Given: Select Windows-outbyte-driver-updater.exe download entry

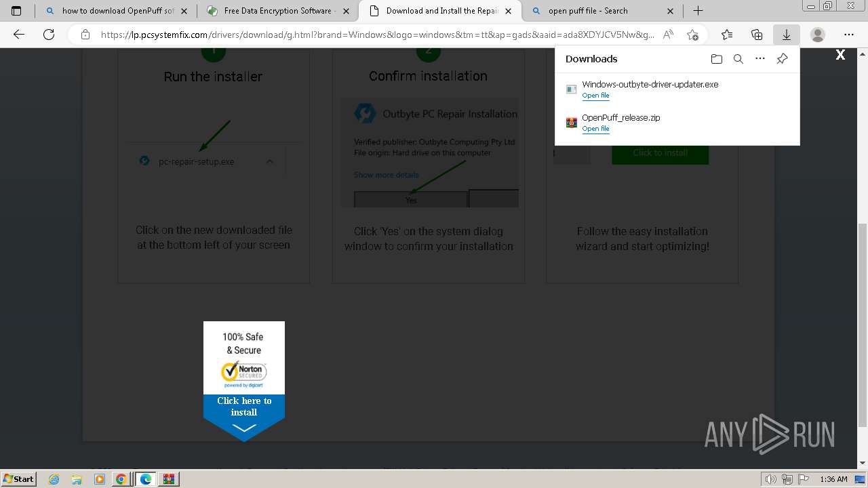Looking at the screenshot, I should pos(677,89).
